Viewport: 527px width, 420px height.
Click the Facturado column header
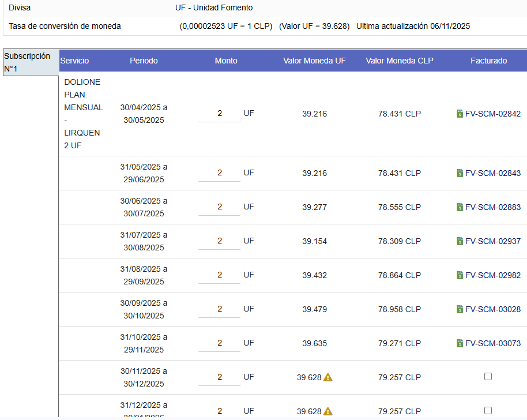point(488,61)
